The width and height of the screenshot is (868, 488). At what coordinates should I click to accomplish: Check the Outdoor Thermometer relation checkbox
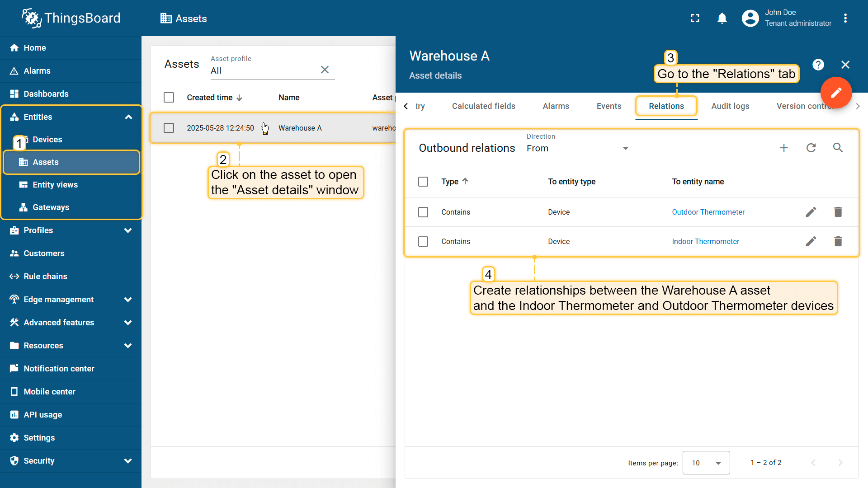(423, 212)
